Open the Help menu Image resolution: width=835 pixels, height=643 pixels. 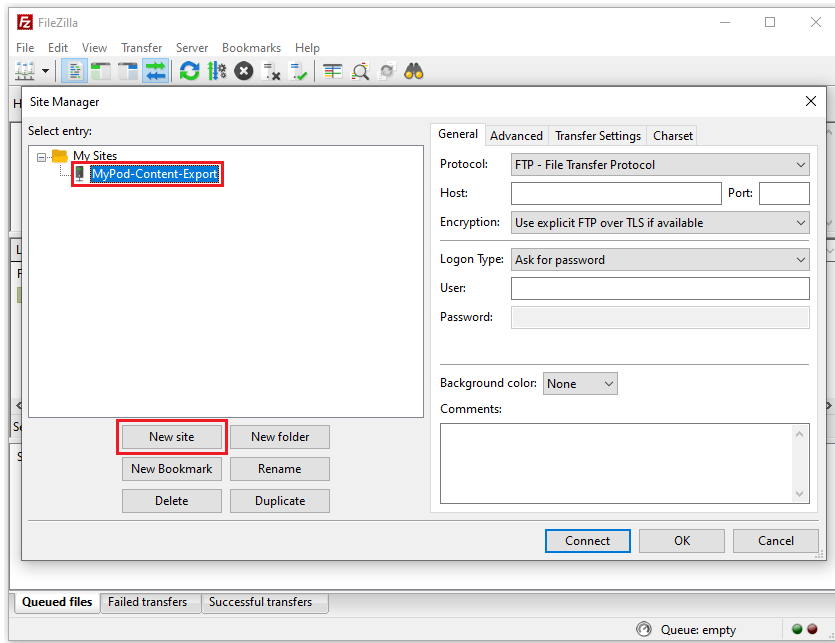tap(307, 48)
